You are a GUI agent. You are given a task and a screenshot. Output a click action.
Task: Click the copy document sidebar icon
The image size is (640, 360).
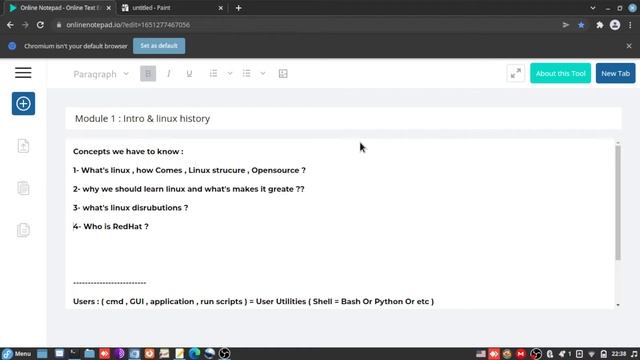[x=23, y=230]
